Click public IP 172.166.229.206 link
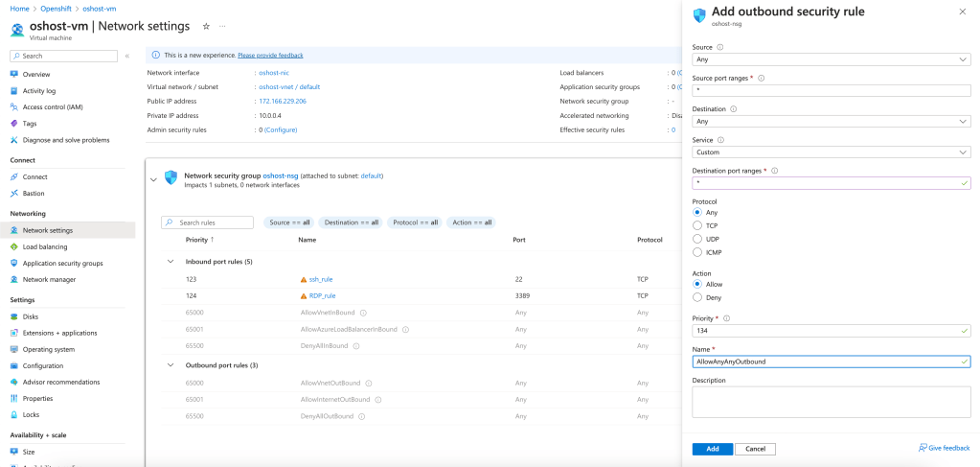980x467 pixels. click(283, 101)
